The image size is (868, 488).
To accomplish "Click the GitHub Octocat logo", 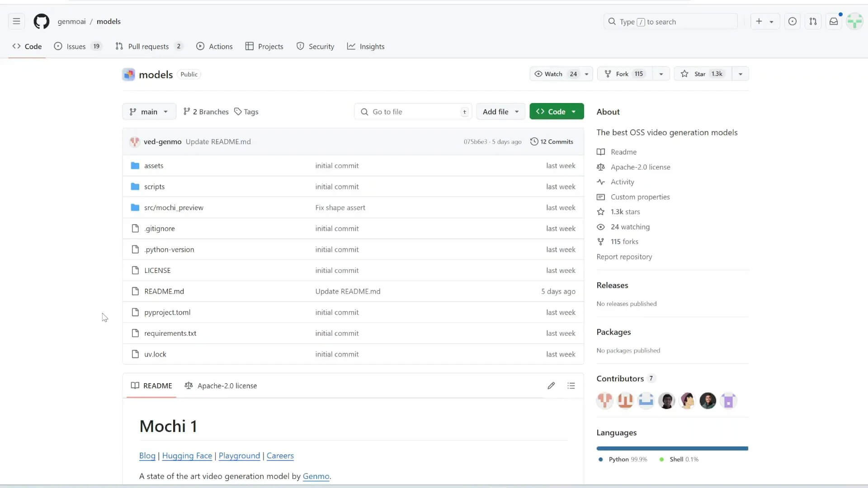I will point(41,21).
